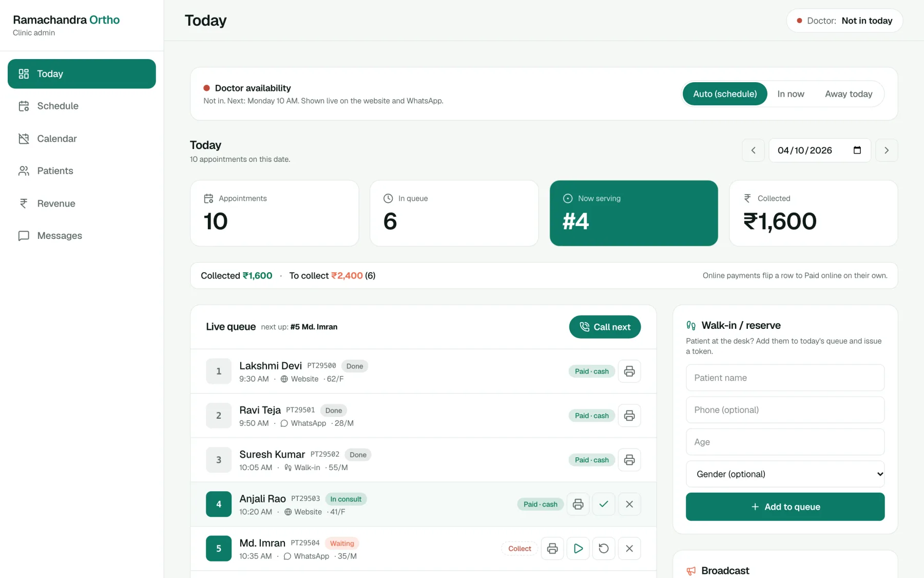
Task: Click patient ID PT29500
Action: pos(321,366)
